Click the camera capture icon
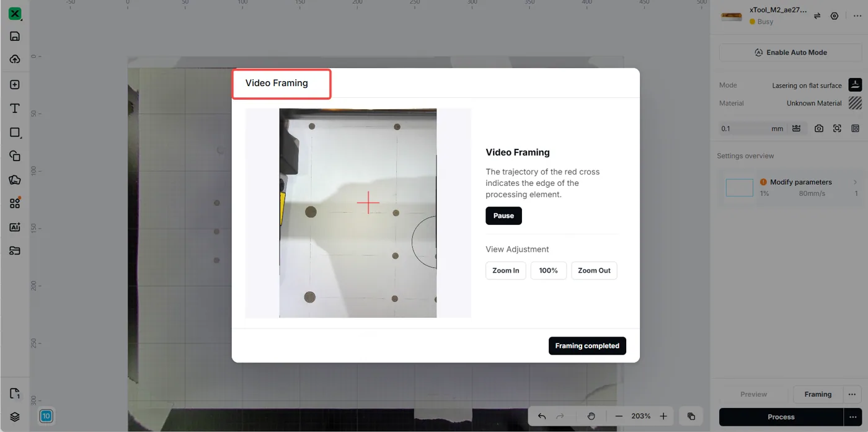 819,128
